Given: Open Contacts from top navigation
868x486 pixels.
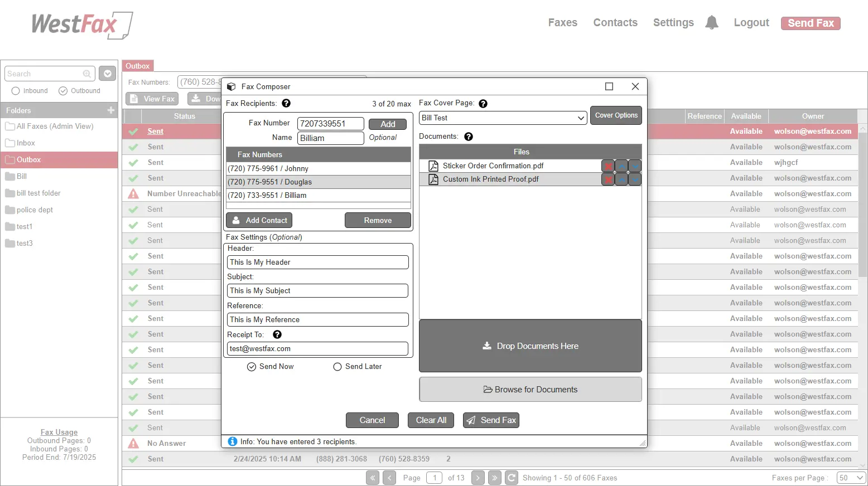Looking at the screenshot, I should coord(615,23).
